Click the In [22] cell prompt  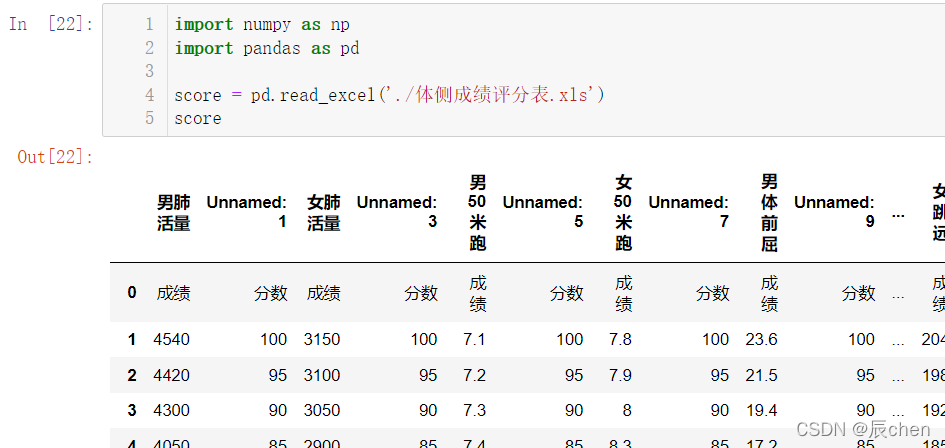click(x=51, y=25)
